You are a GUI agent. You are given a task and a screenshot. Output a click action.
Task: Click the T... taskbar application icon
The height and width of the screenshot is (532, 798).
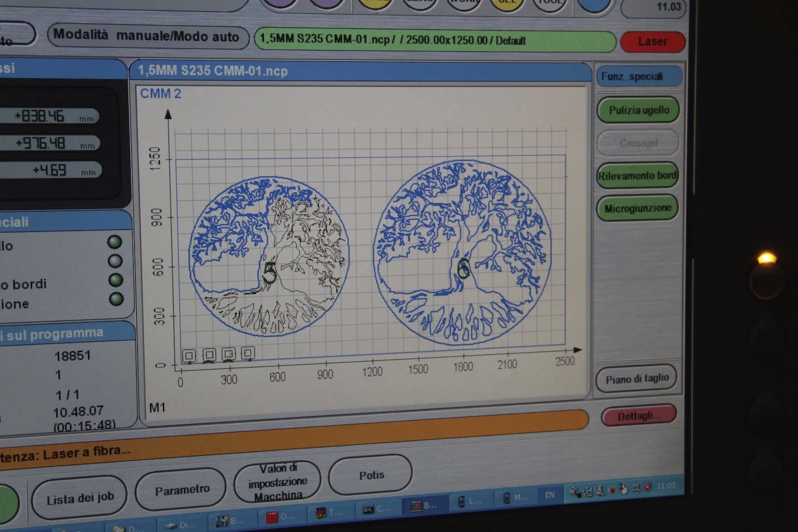point(321,513)
